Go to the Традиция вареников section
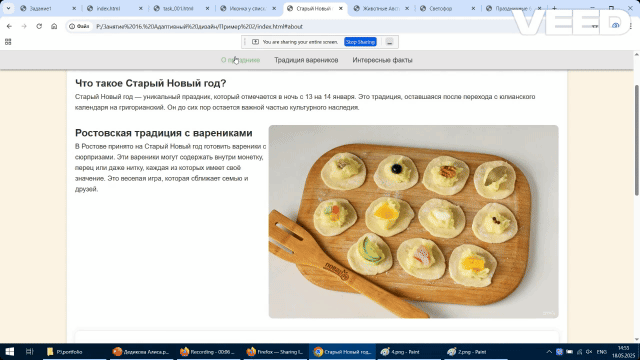Viewport: 640px width, 360px height. [306, 60]
